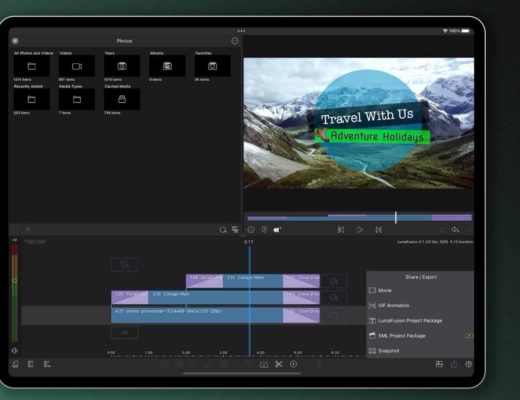520x400 pixels.
Task: Open the Years folder
Action: (x=122, y=66)
